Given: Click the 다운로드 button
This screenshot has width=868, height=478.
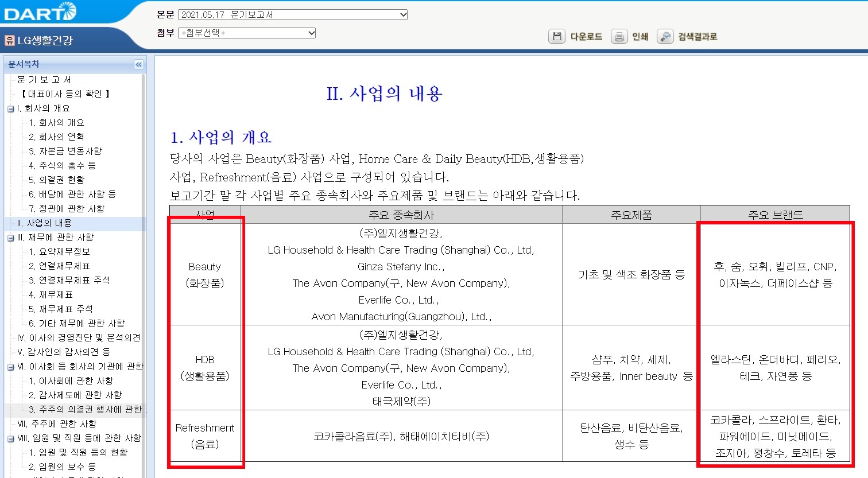Looking at the screenshot, I should tap(586, 37).
